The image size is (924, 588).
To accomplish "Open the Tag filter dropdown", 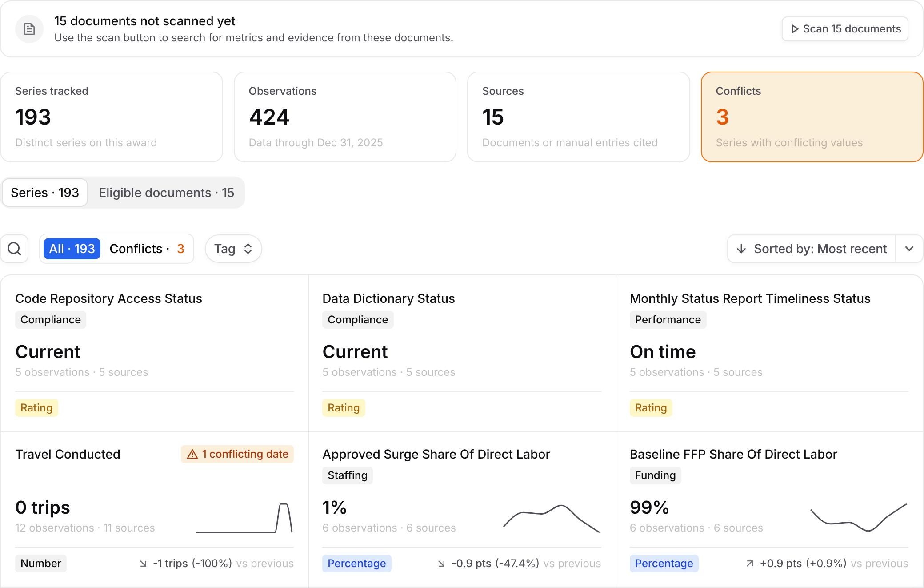I will click(233, 249).
